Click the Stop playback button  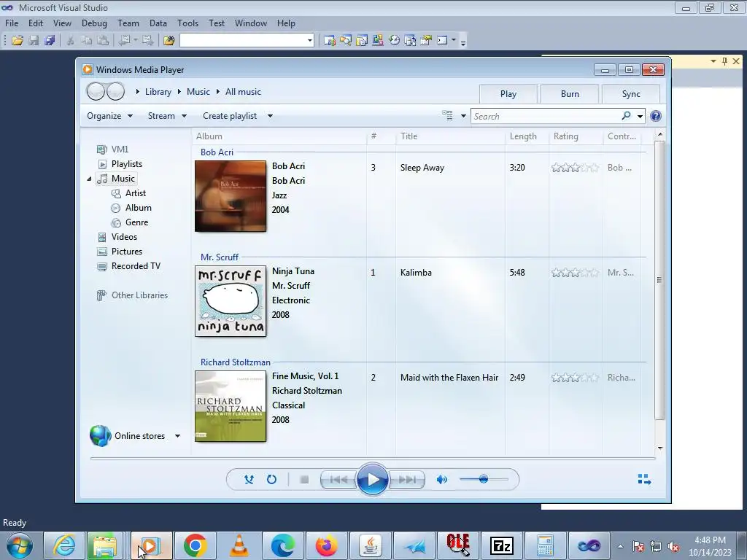pos(304,480)
